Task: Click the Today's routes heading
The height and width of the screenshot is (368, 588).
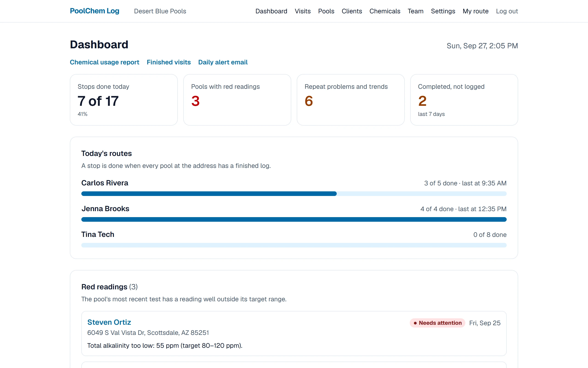Action: coord(106,154)
